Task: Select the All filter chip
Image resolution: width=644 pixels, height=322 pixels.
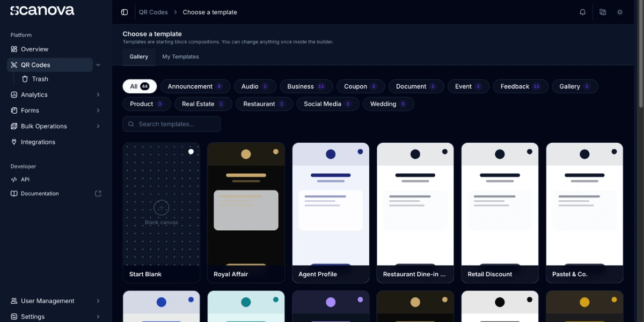Action: pos(140,86)
